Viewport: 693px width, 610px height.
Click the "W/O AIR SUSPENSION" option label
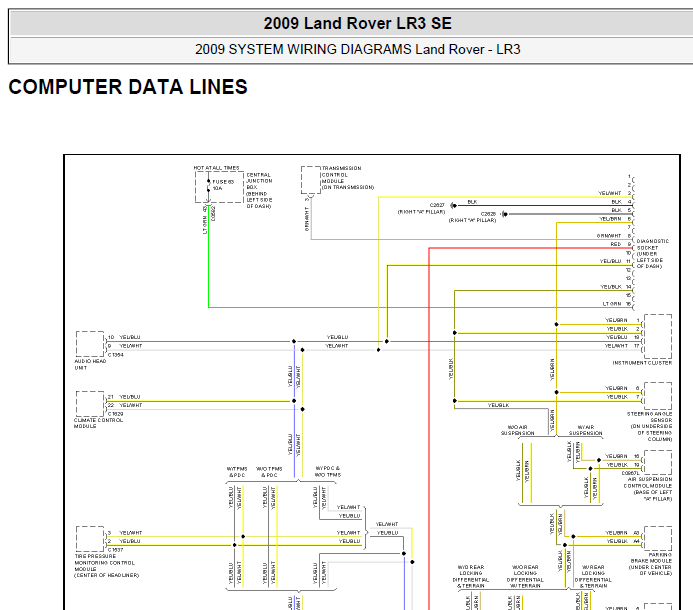click(518, 430)
